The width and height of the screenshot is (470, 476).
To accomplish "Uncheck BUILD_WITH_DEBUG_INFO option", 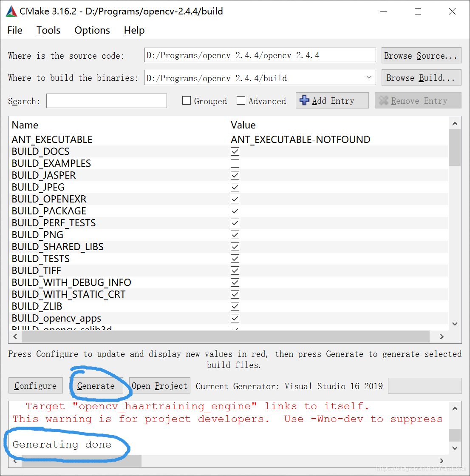I will pos(235,282).
